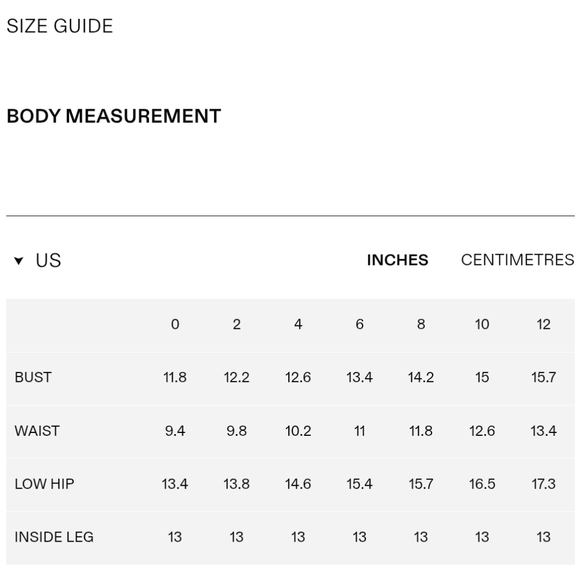The width and height of the screenshot is (580, 579).
Task: Click the LOW HIP row label
Action: [x=44, y=484]
